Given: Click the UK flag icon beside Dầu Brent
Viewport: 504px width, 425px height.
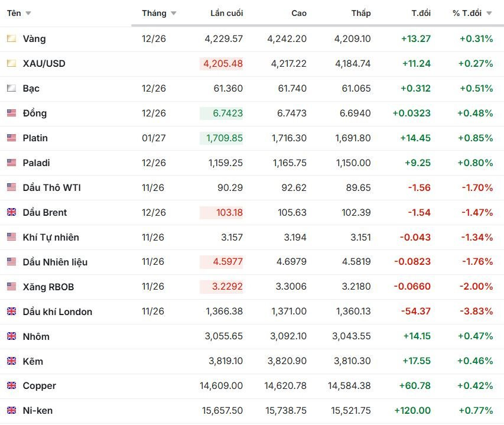Looking at the screenshot, I should pos(12,212).
